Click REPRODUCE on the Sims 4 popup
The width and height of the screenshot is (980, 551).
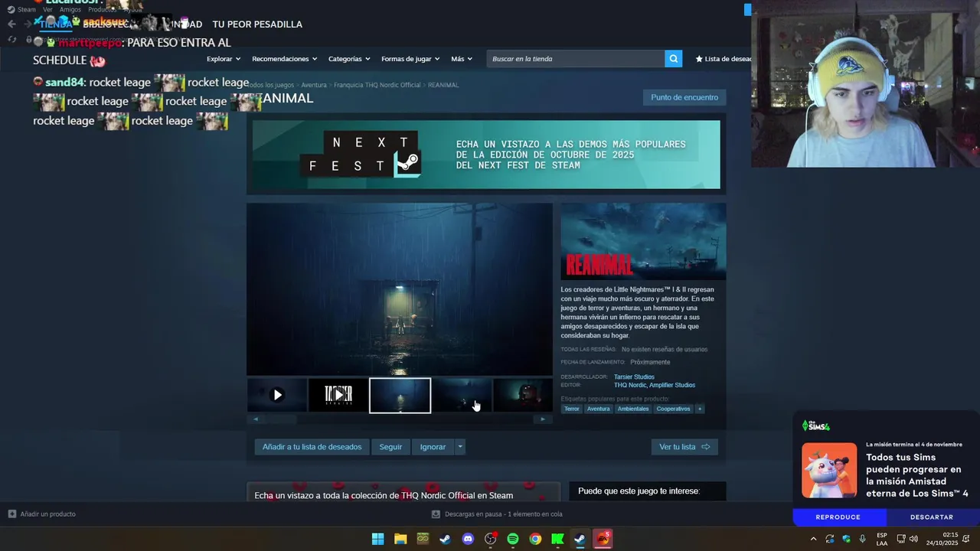coord(838,517)
